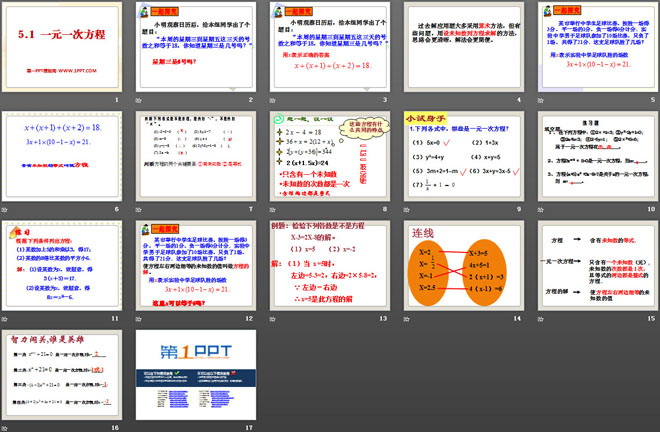The image size is (660, 432).
Task: Click animation star icon under slide 15
Action: pyautogui.click(x=540, y=319)
